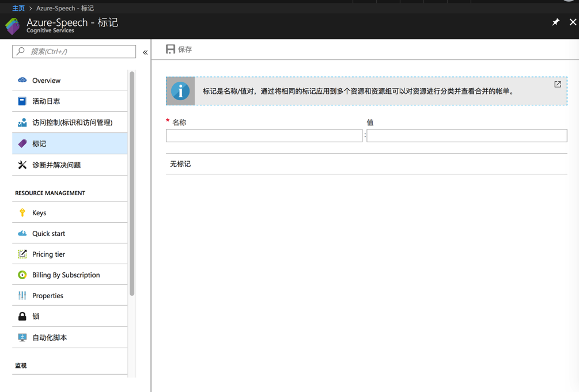Viewport: 579px width, 392px height.
Task: Click Azure-Speech - 标记 breadcrumb text
Action: [x=65, y=8]
